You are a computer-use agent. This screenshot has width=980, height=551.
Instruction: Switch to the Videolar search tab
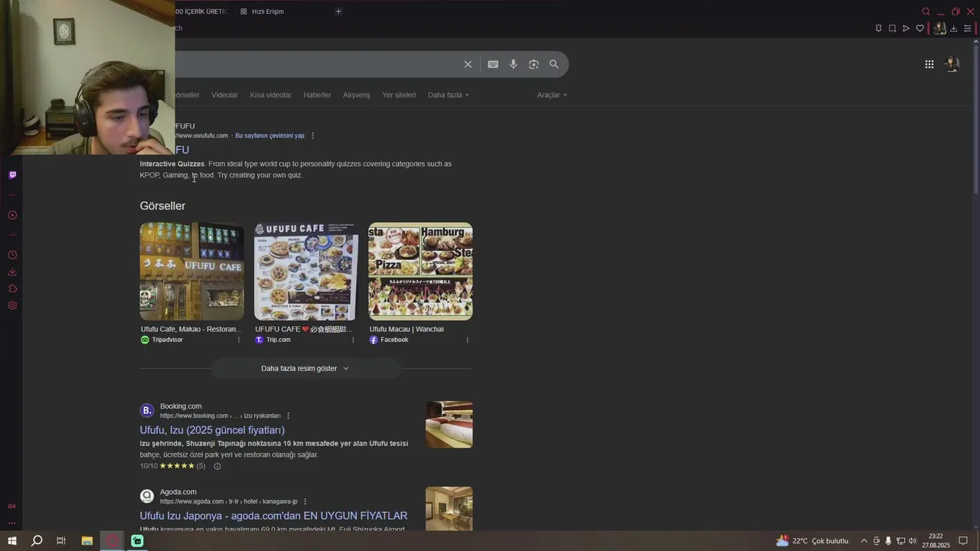coord(224,95)
